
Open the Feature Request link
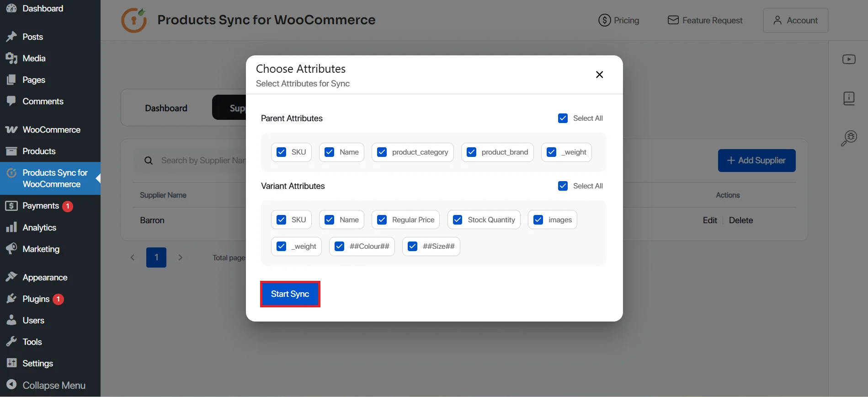click(x=705, y=20)
